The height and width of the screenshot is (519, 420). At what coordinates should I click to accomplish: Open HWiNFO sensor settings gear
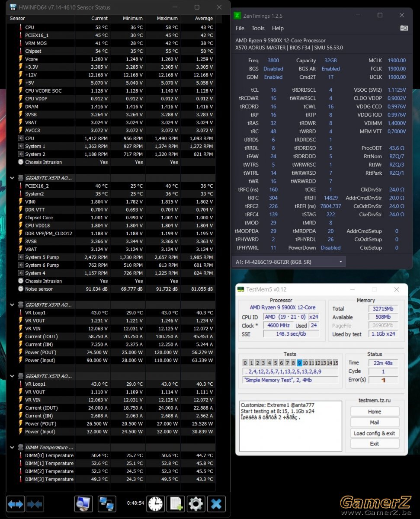(x=196, y=504)
